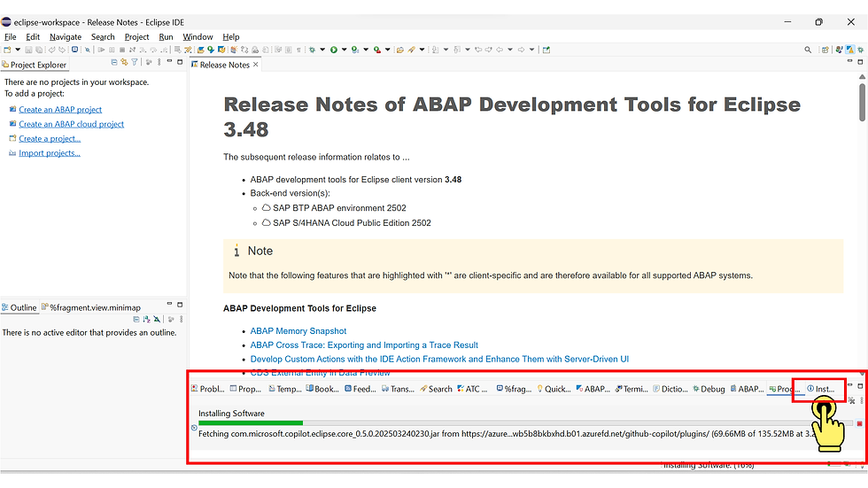Stop the installation with the red button
Viewport: 868px width, 488px height.
(859, 424)
